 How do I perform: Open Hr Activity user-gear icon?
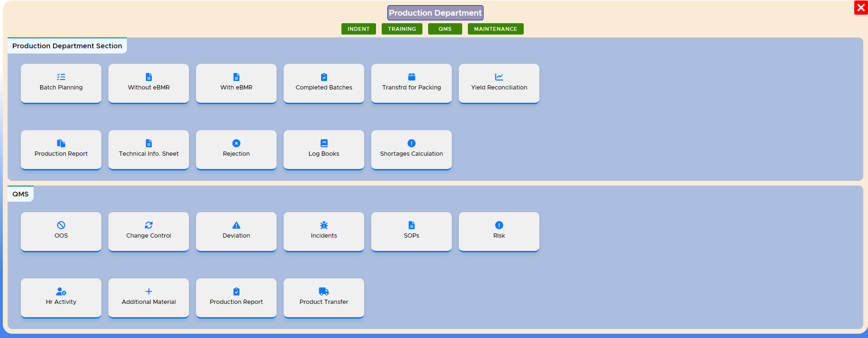point(61,291)
